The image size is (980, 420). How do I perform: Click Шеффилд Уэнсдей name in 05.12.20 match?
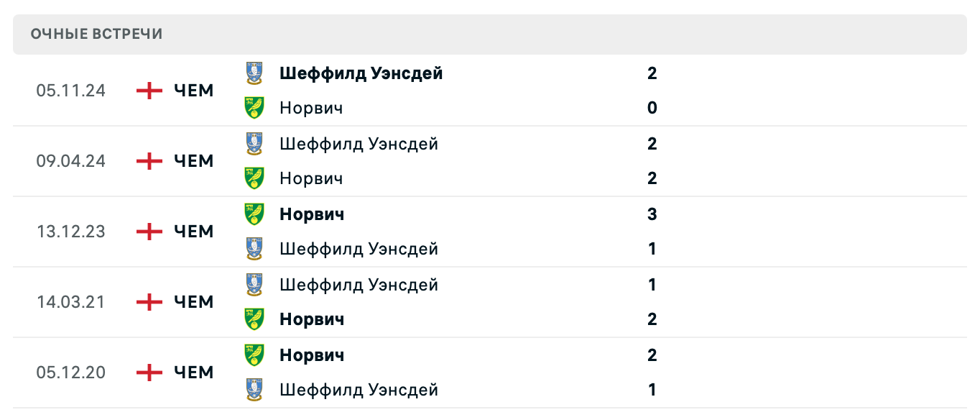(x=359, y=390)
